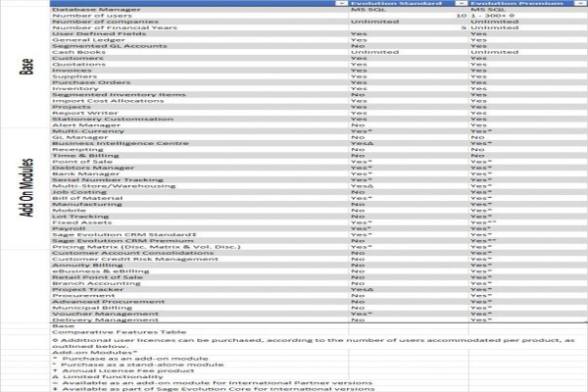Select the Quotations cell

[x=199, y=64]
